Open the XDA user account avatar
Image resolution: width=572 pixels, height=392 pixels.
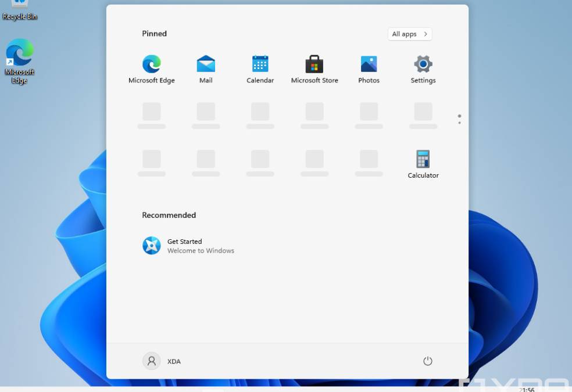coord(151,361)
